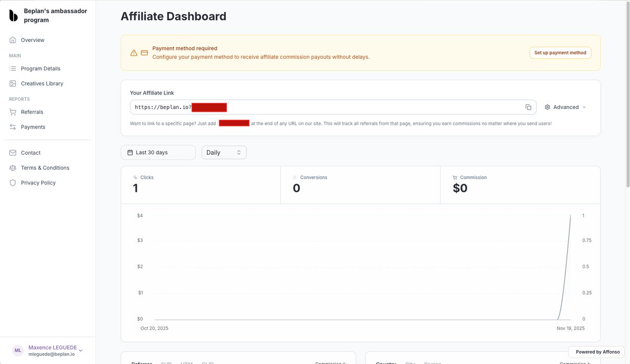
Task: Expand the Advanced options chevron
Action: (584, 106)
